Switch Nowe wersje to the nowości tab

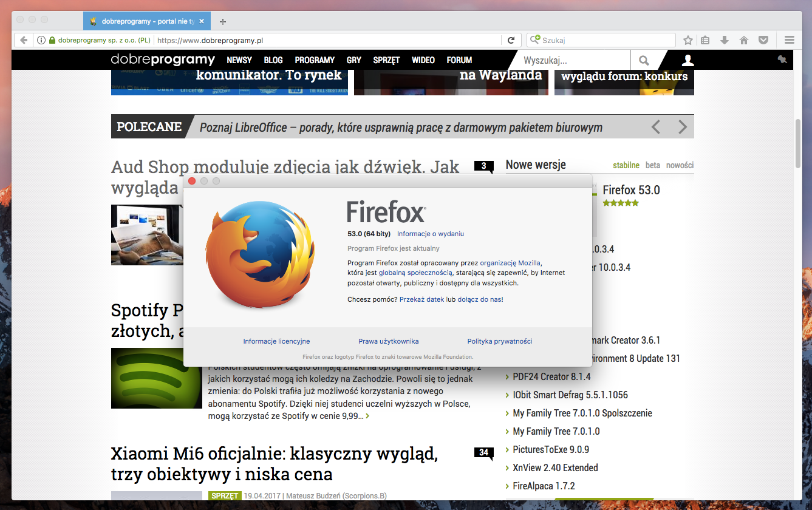pos(680,165)
